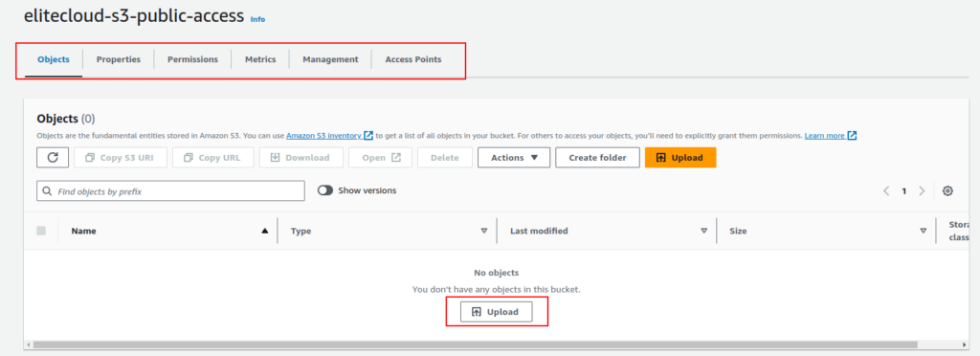Open the Learn more link
Image resolution: width=980 pixels, height=356 pixels.
830,136
